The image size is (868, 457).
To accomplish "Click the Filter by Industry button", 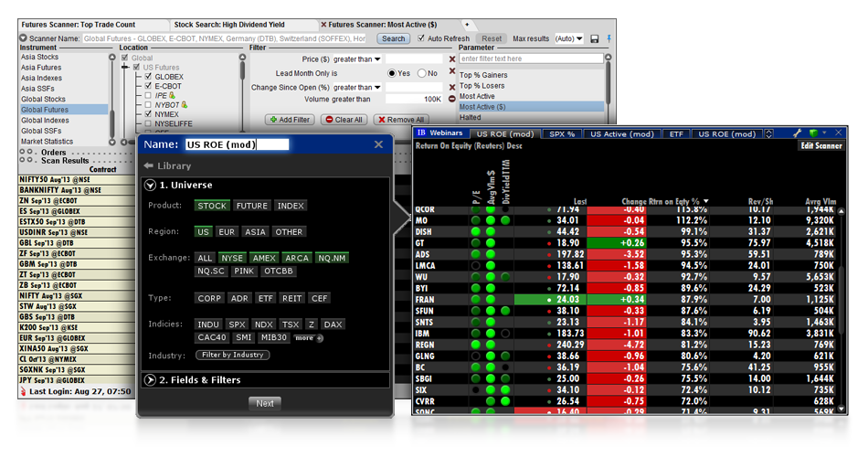I will [x=232, y=355].
